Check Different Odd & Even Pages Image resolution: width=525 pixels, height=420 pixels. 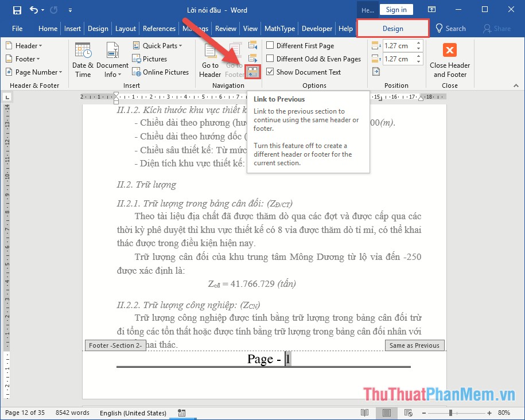[x=270, y=59]
